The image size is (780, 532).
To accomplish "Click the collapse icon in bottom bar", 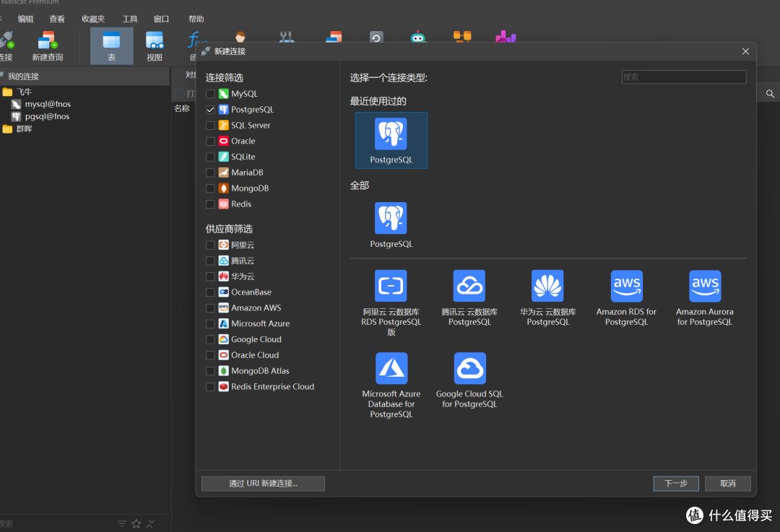I will tap(151, 523).
